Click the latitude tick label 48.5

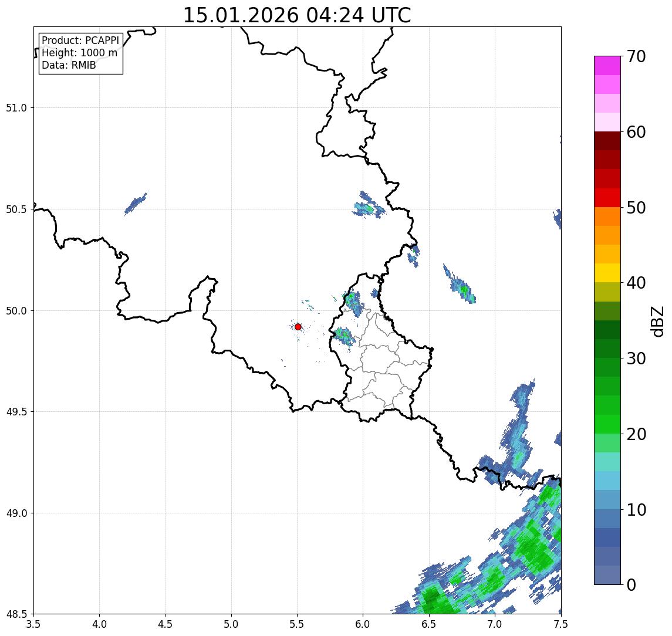click(16, 614)
